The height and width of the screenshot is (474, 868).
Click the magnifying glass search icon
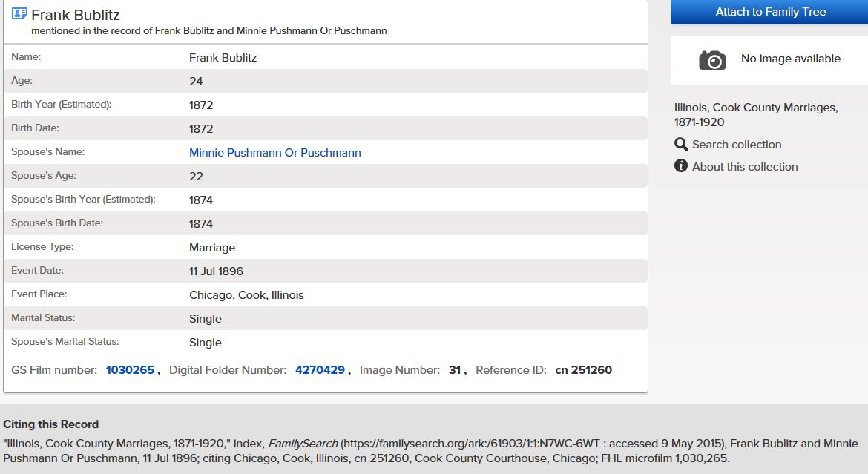(681, 144)
